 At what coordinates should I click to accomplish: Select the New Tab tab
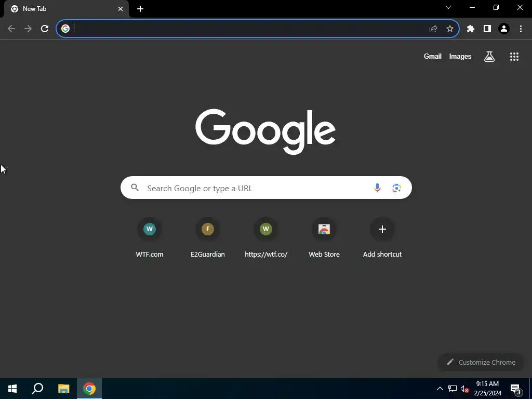coord(66,9)
